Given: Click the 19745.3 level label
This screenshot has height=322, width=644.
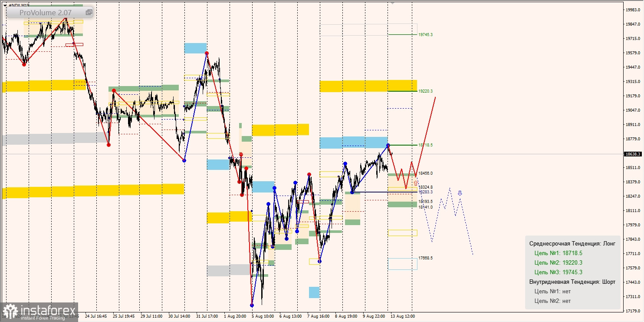Looking at the screenshot, I should point(425,34).
